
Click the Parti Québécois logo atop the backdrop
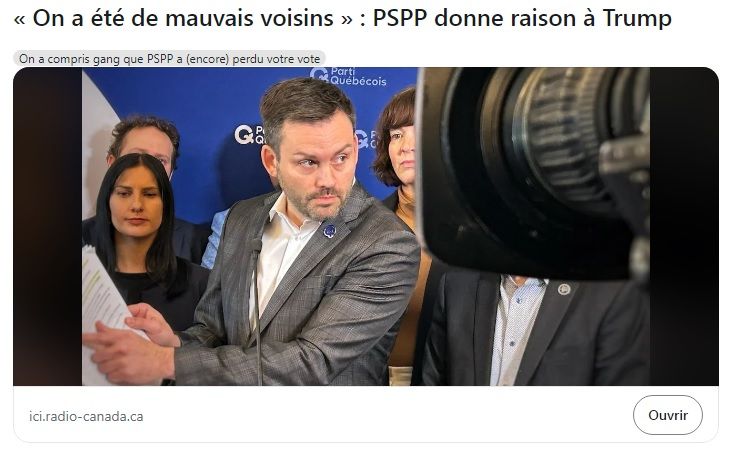pos(348,76)
